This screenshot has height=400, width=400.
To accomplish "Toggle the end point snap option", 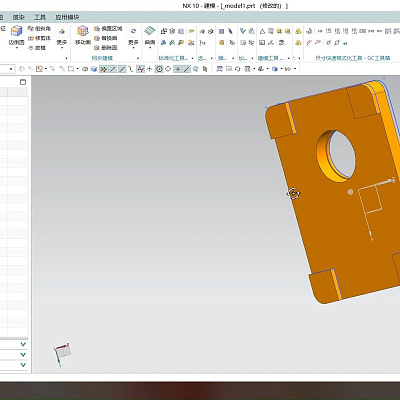I will pos(113,69).
